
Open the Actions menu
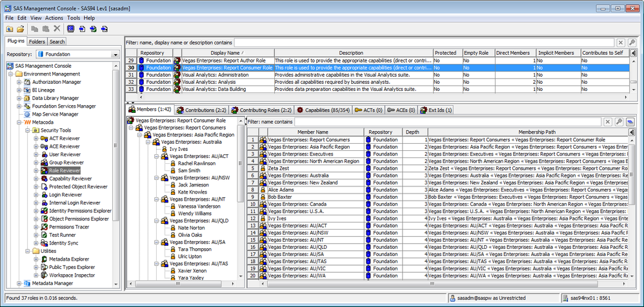pyautogui.click(x=54, y=18)
